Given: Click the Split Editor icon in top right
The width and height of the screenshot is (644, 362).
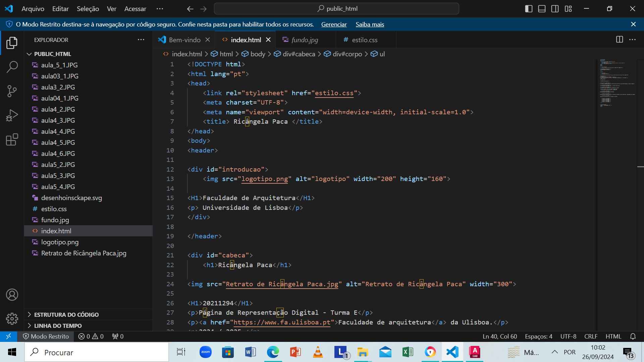Looking at the screenshot, I should click(x=619, y=39).
